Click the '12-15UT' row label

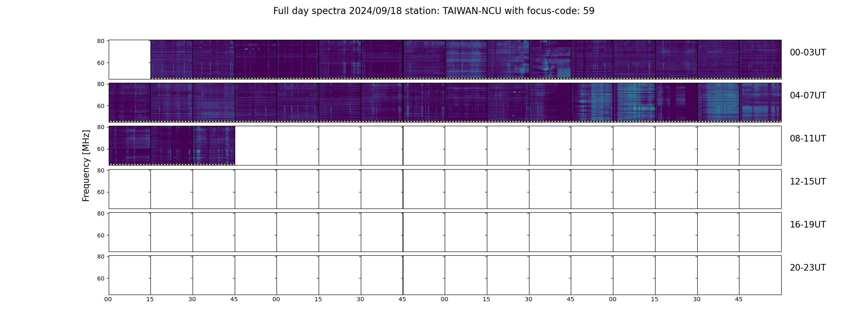(808, 182)
